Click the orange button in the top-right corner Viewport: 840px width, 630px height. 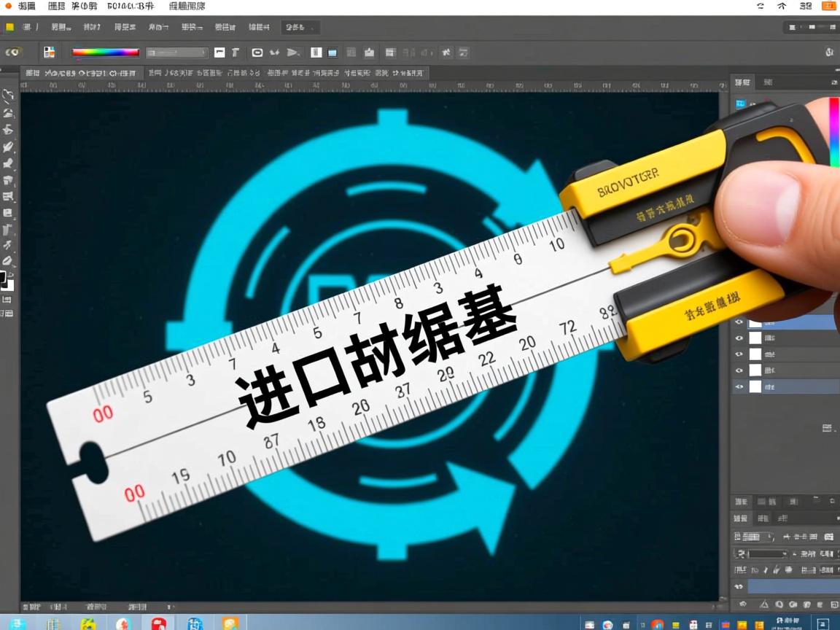[x=827, y=6]
